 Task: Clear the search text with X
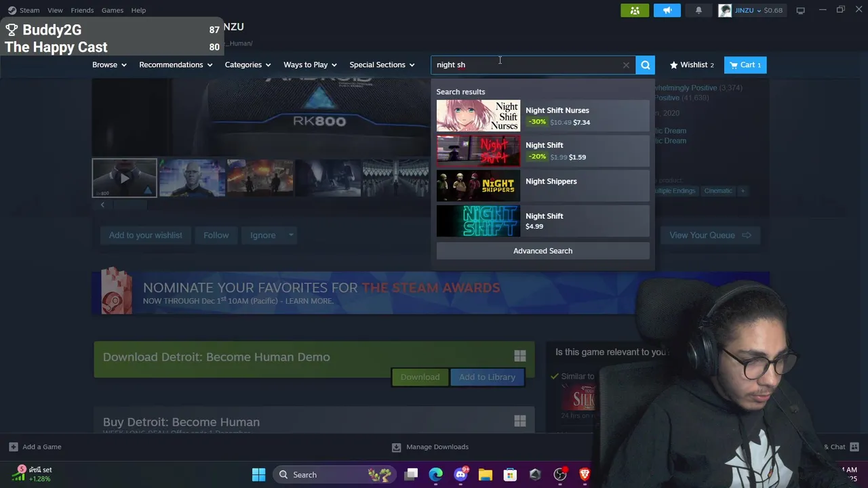(626, 65)
